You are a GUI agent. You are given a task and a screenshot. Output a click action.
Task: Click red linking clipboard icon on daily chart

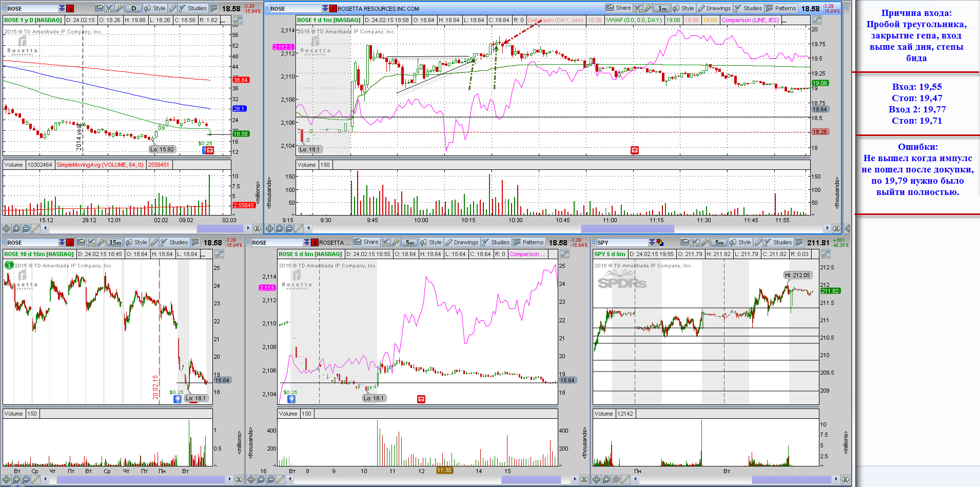[x=70, y=9]
